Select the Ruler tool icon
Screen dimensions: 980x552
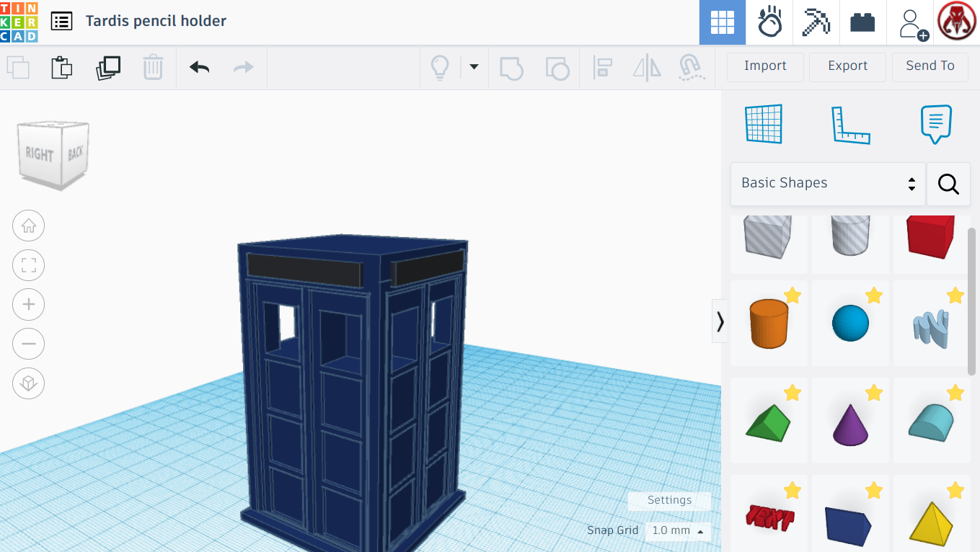click(850, 125)
